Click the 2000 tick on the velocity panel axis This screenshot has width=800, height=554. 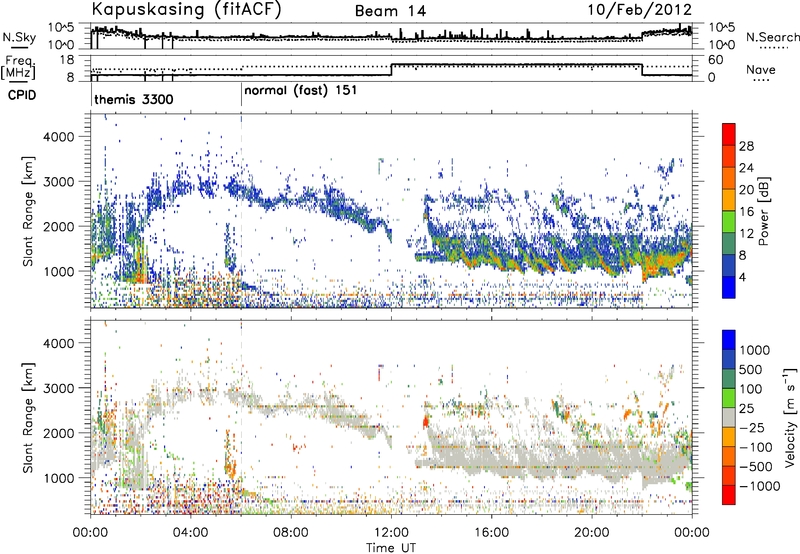click(58, 433)
